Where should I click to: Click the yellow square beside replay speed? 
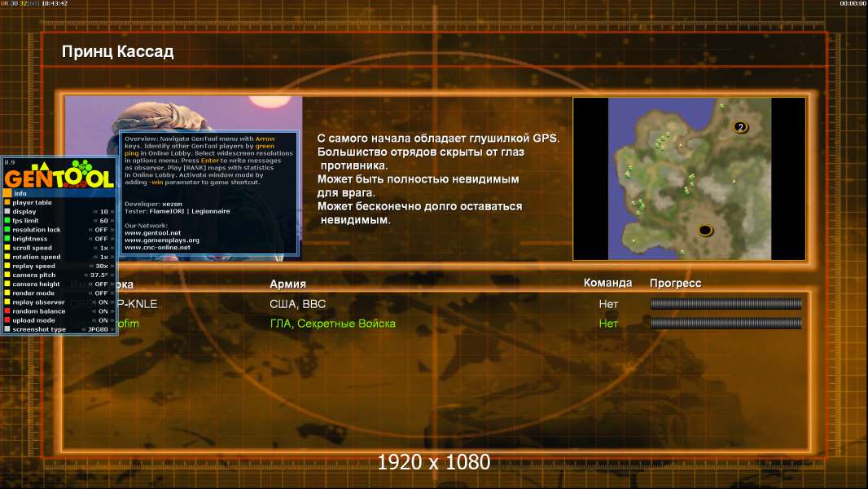[x=7, y=266]
